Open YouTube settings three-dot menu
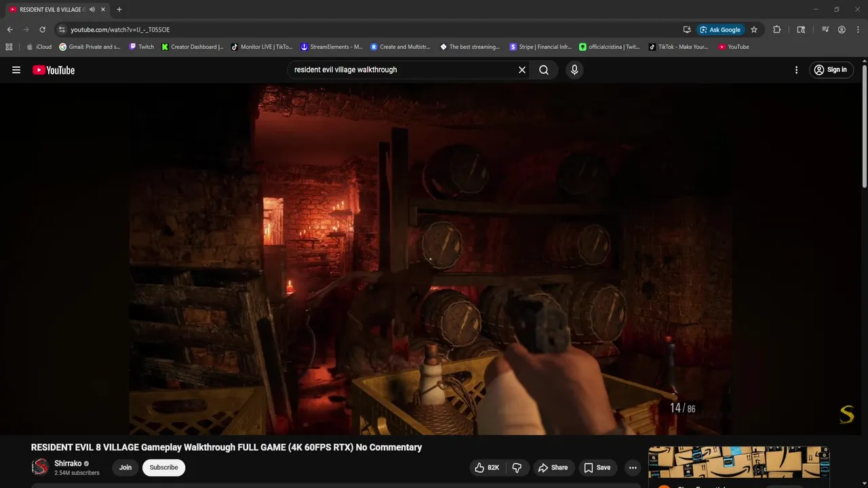 point(796,70)
